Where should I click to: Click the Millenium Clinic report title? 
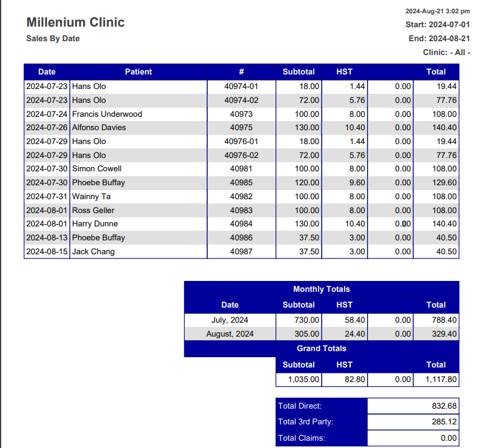pyautogui.click(x=75, y=22)
